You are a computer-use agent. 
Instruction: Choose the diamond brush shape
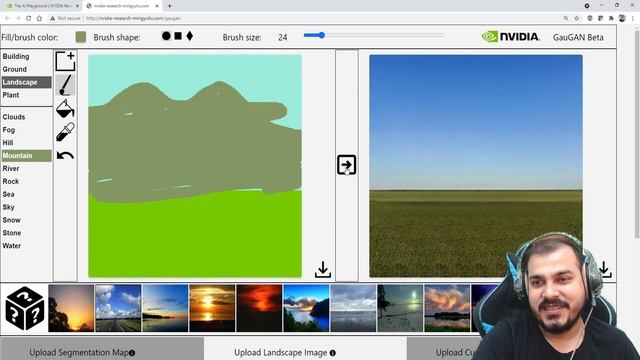pos(189,36)
